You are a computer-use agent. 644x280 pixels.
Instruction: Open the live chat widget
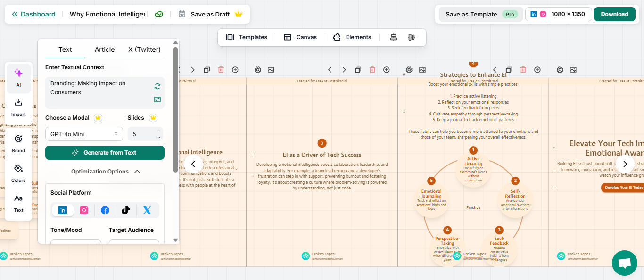click(x=624, y=263)
